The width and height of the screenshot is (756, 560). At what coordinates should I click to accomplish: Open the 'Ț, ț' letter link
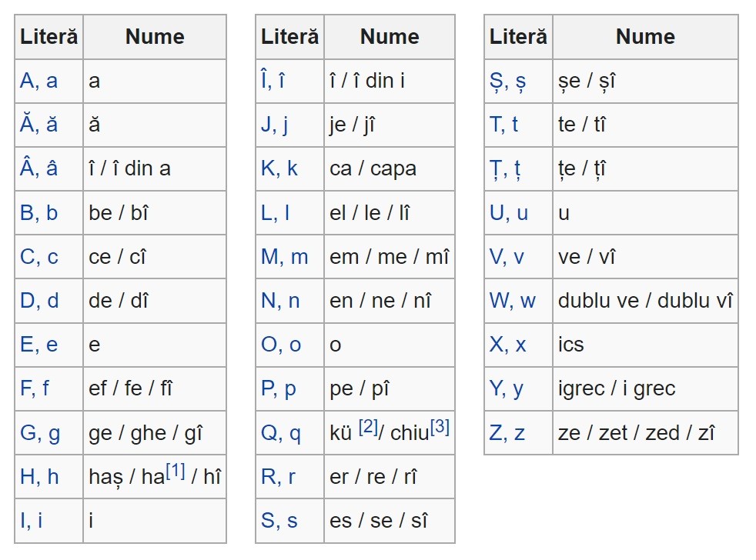point(506,168)
